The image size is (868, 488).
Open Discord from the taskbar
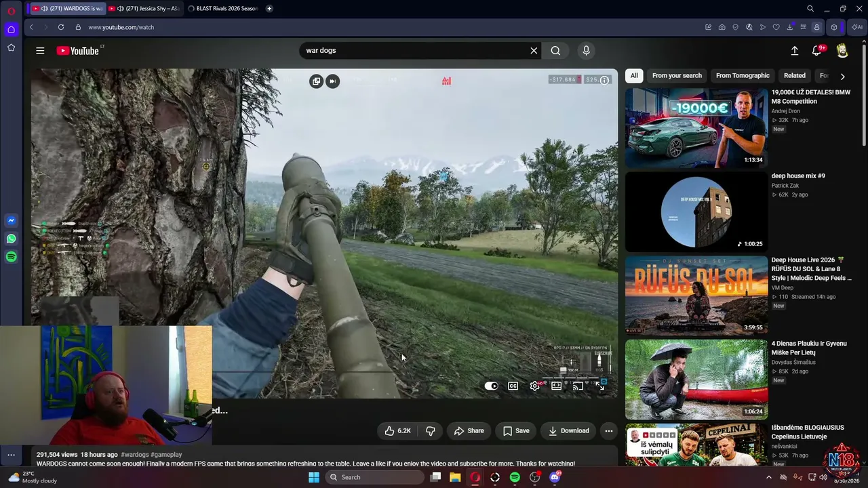[x=555, y=477]
